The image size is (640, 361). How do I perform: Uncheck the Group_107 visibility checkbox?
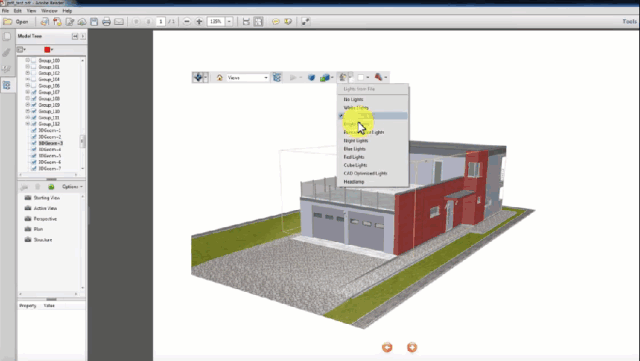(x=34, y=92)
